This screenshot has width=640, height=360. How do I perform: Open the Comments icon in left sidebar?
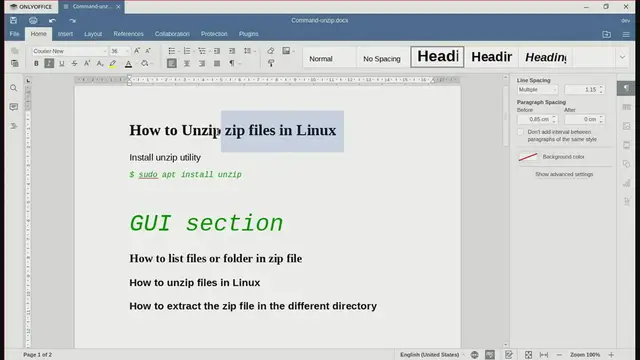click(13, 107)
